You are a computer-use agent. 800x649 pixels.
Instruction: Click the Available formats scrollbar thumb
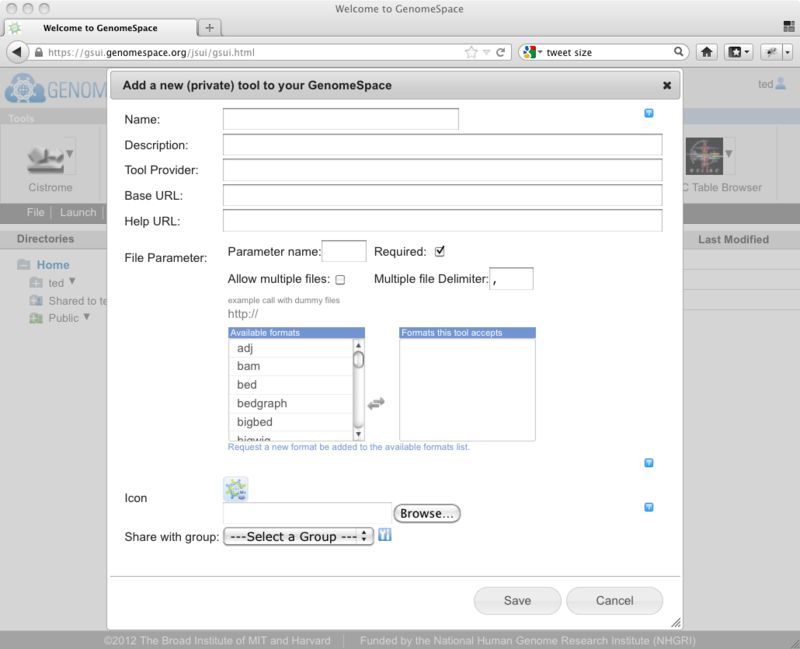tap(358, 360)
